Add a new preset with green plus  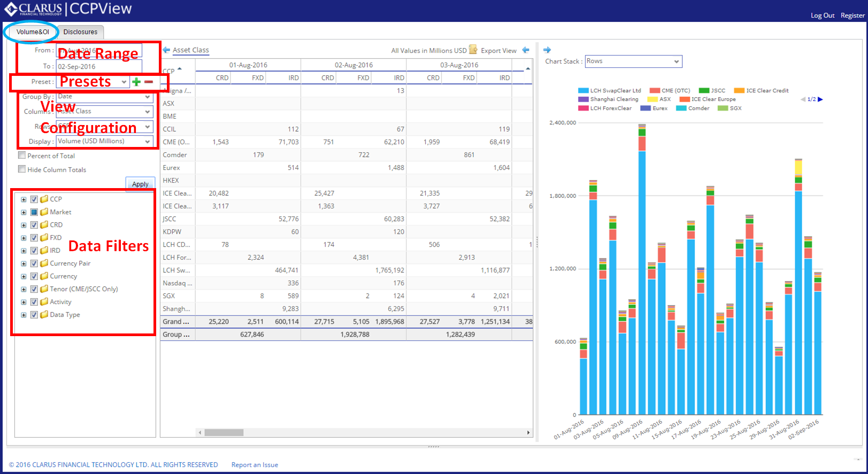(136, 82)
